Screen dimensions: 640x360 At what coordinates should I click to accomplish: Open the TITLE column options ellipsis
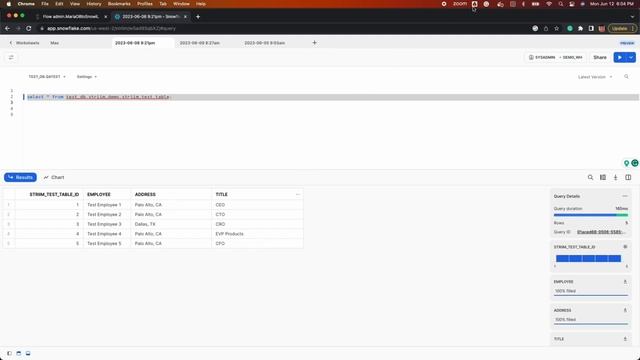tap(298, 194)
